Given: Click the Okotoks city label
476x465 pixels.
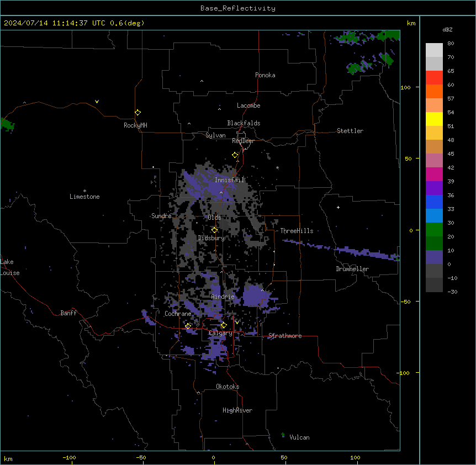Looking at the screenshot, I should [228, 387].
